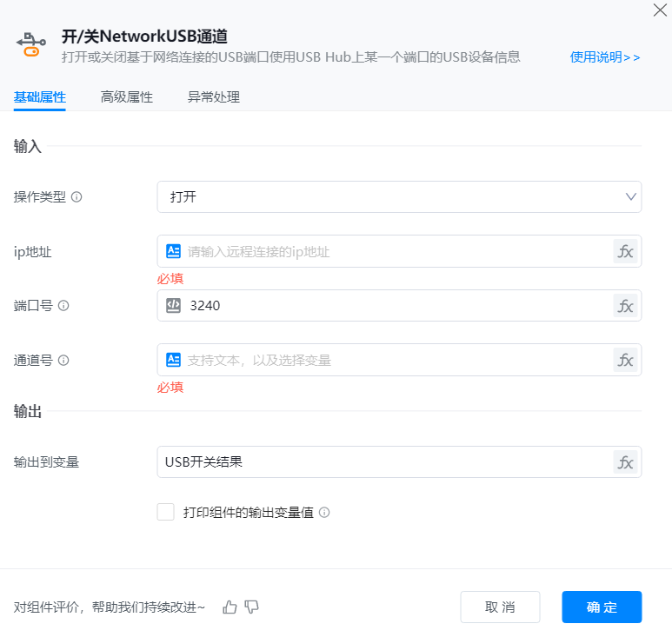The width and height of the screenshot is (672, 637).
Task: Click the 取消 button
Action: (x=500, y=607)
